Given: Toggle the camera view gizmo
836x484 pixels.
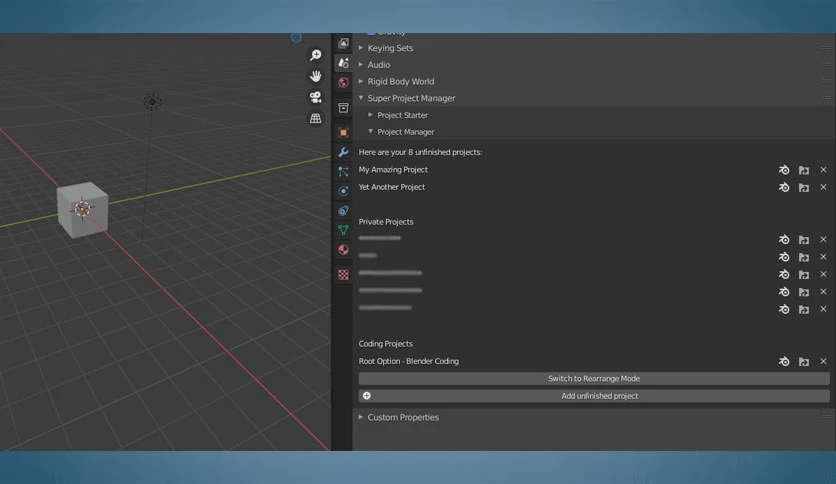Looking at the screenshot, I should click(316, 97).
